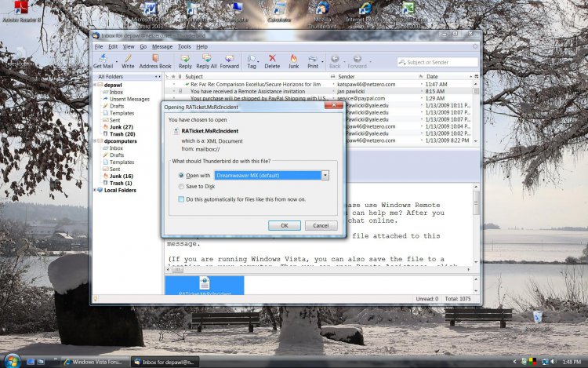Open Microsoft Office Excel 2003 desktop icon
This screenshot has width=588, height=368.
click(x=408, y=14)
